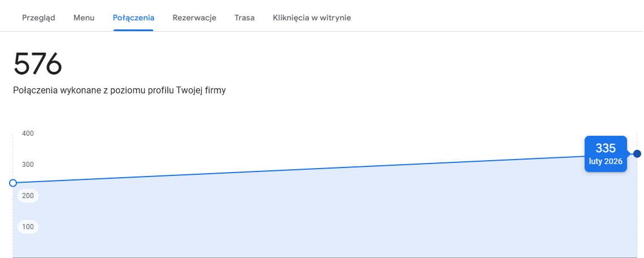
Task: Select the Połączenia tab
Action: pos(133,18)
